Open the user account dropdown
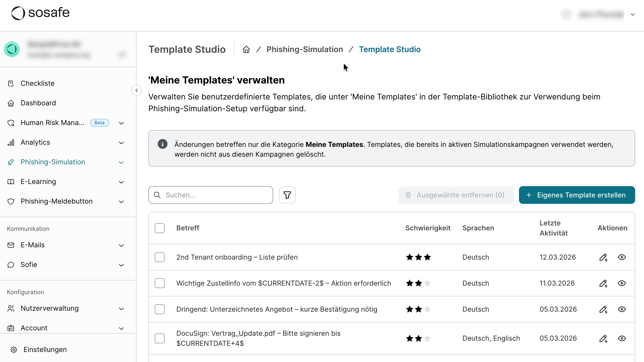The width and height of the screenshot is (644, 362). click(x=632, y=14)
